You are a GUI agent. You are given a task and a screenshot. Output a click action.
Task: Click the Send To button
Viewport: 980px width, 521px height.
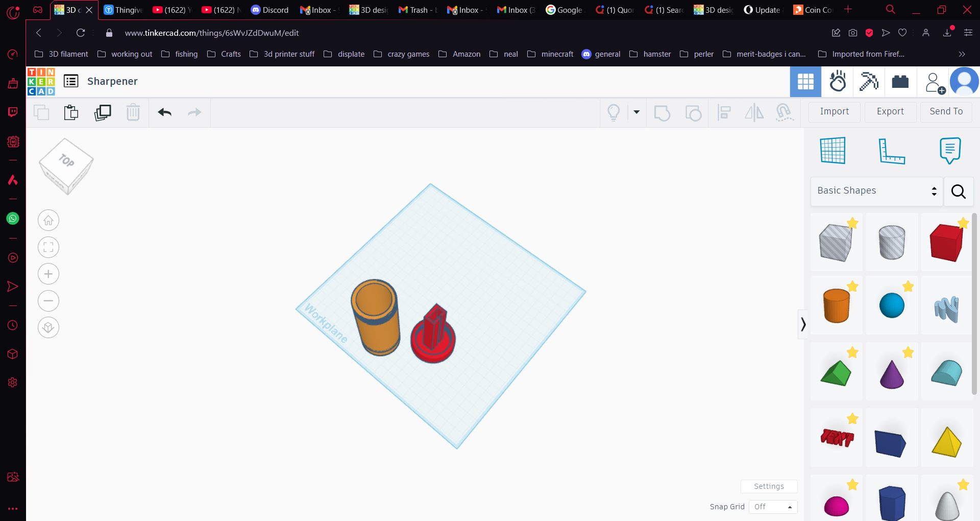coord(946,112)
